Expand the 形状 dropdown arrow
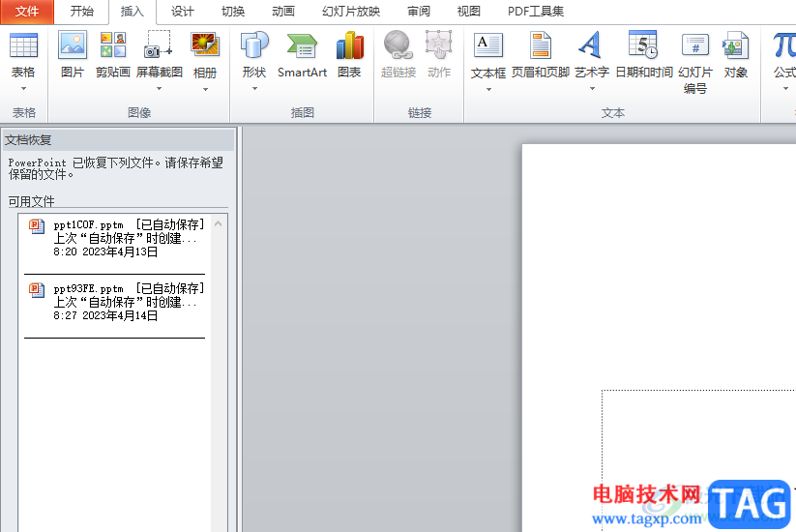Screen dimensions: 796x532 [x=254, y=89]
